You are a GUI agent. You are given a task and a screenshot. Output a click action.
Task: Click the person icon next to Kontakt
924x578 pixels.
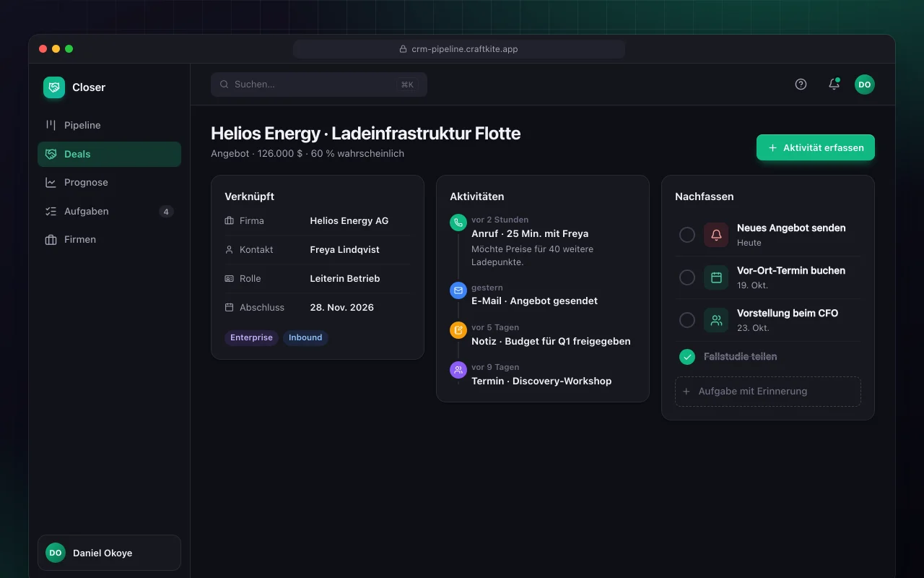click(x=230, y=250)
